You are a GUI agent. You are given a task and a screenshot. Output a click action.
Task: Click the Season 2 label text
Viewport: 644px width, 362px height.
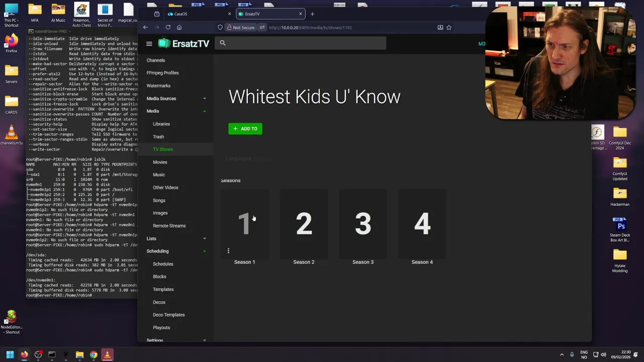click(x=304, y=262)
